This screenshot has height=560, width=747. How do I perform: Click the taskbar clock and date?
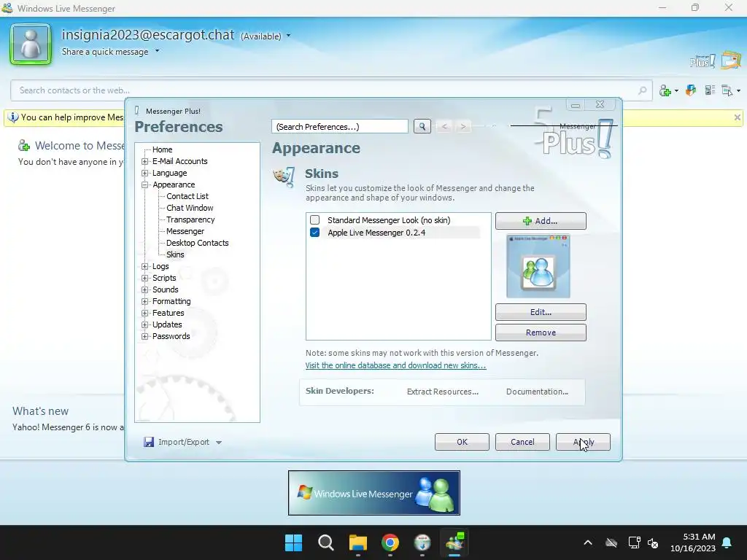click(693, 542)
